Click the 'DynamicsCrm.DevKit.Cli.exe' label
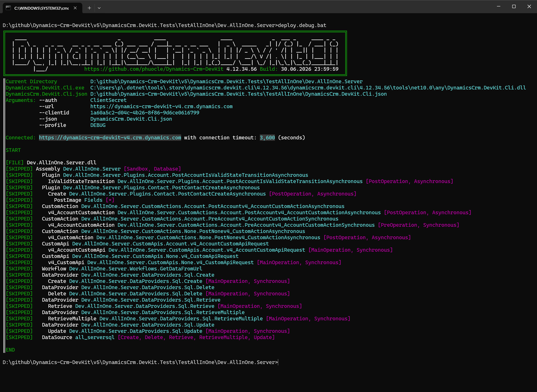This screenshot has height=392, width=537. pyautogui.click(x=45, y=88)
